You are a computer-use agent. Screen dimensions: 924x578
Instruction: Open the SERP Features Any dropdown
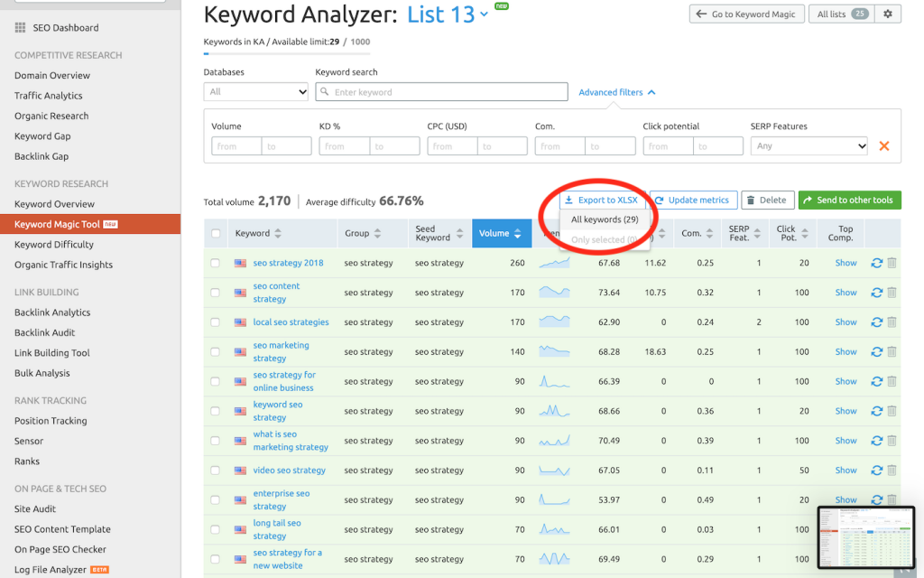click(809, 145)
